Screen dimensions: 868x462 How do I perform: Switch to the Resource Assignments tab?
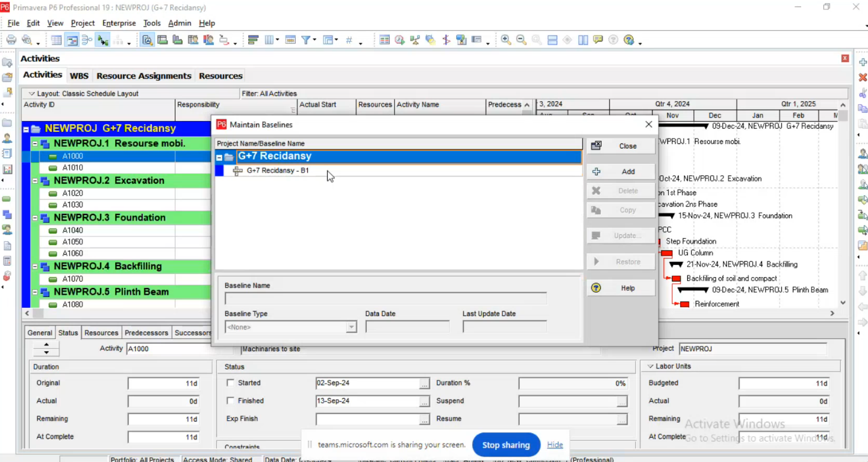tap(144, 76)
